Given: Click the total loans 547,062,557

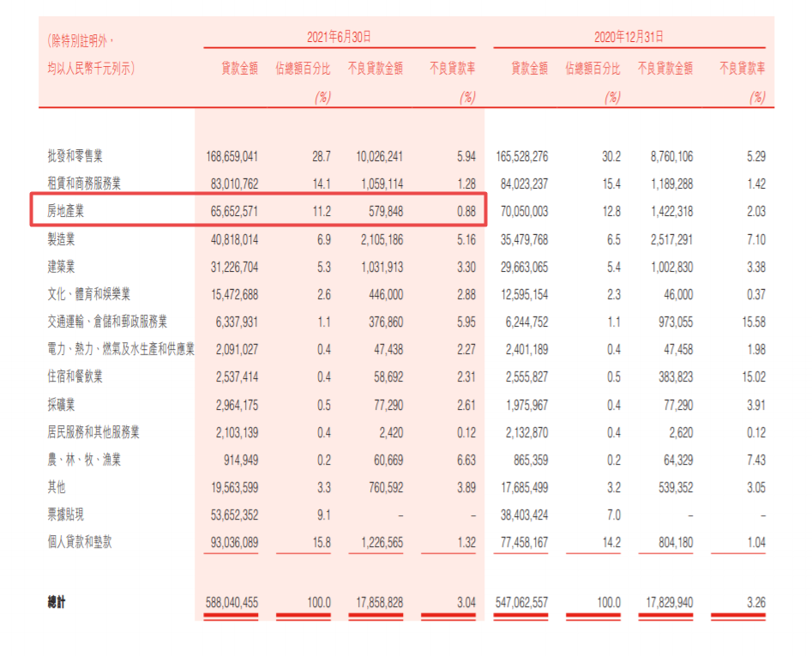Looking at the screenshot, I should click(521, 603).
